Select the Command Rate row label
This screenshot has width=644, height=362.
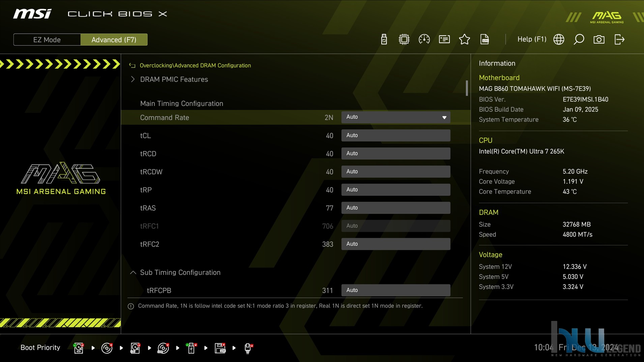click(165, 118)
